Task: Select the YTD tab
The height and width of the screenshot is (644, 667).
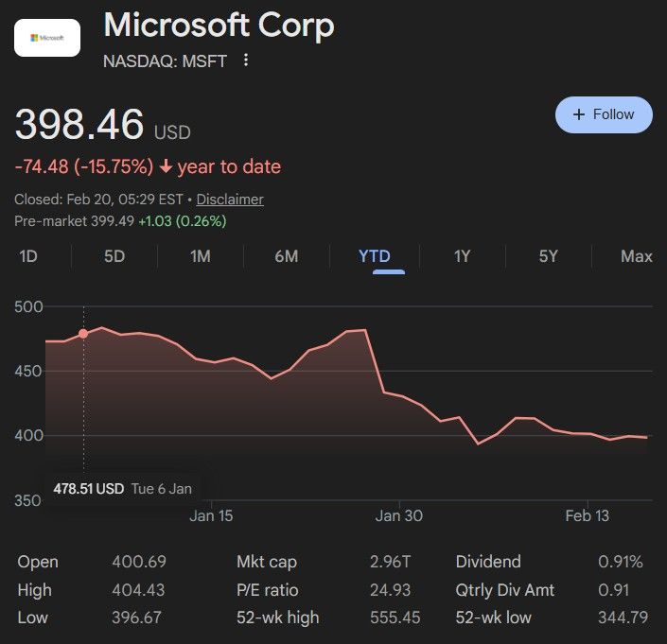Action: [x=375, y=256]
